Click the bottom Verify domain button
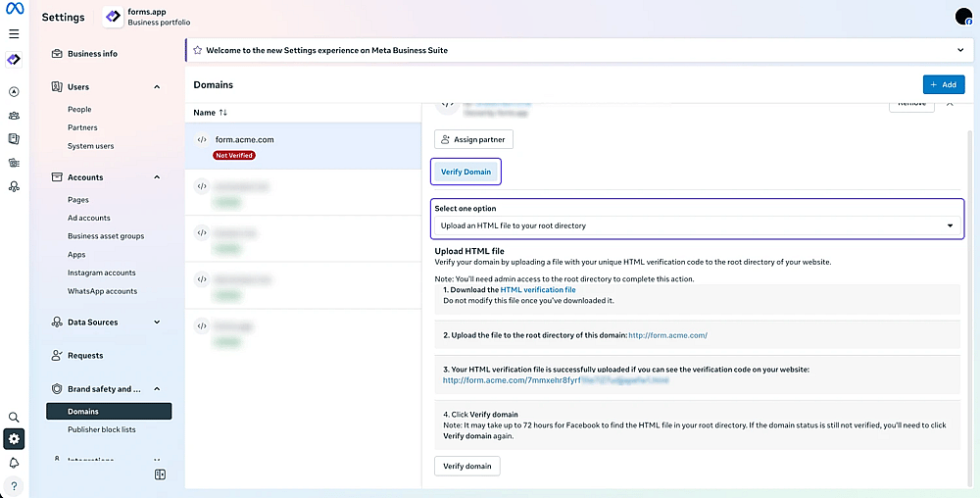980x498 pixels. click(x=466, y=466)
